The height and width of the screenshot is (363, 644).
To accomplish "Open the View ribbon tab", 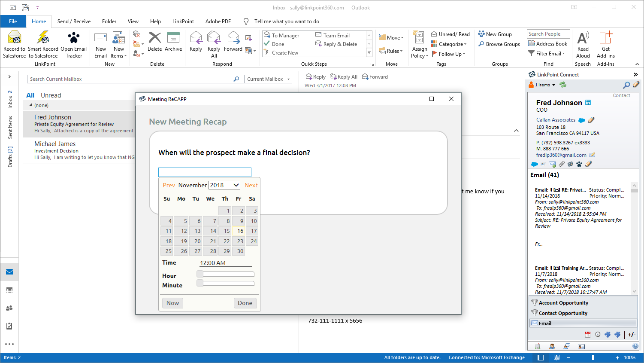I will tap(133, 21).
